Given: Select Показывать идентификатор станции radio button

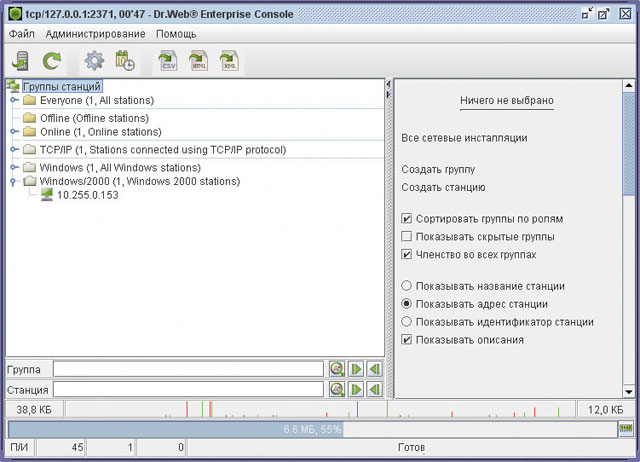Looking at the screenshot, I should (x=406, y=322).
